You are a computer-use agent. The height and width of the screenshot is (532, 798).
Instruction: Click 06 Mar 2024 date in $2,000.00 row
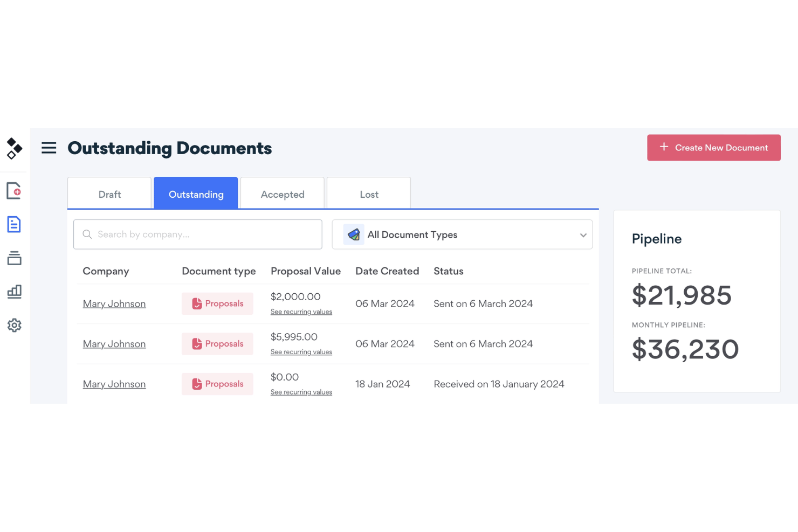(385, 304)
